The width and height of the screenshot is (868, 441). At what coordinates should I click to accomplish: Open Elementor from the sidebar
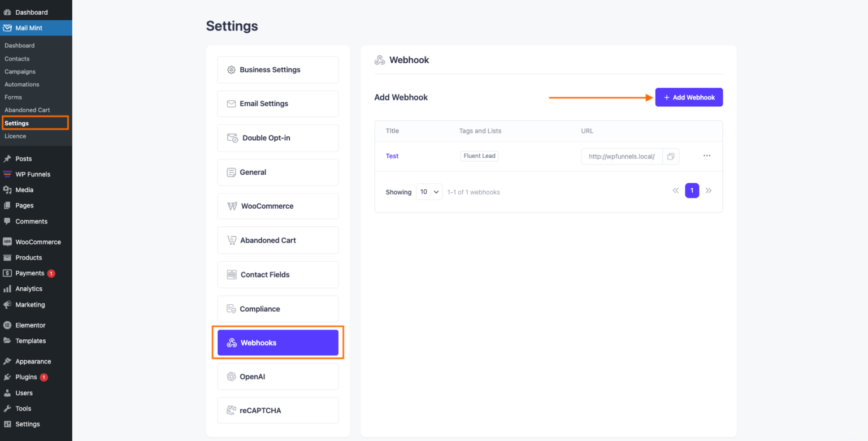[8, 325]
